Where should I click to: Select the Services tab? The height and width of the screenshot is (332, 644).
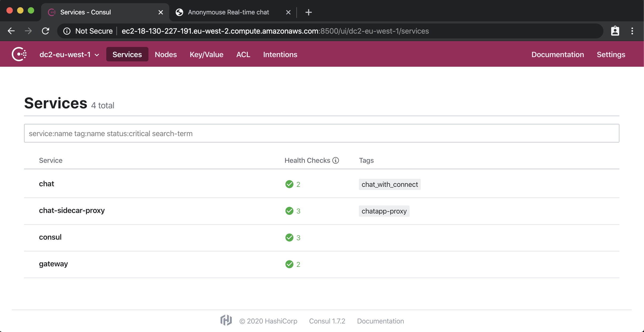click(x=127, y=54)
